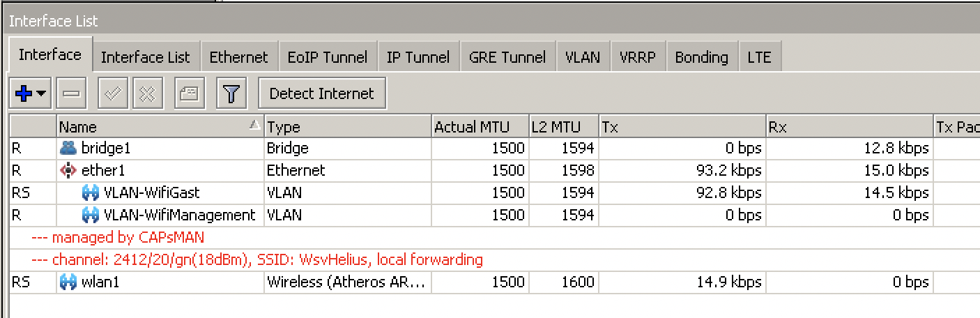Click the Comment toolbar button

tap(189, 93)
